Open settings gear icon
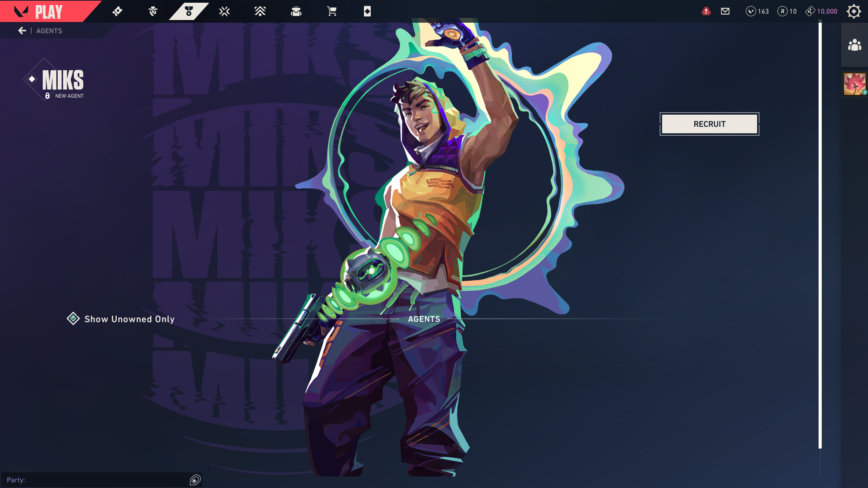 [x=853, y=11]
